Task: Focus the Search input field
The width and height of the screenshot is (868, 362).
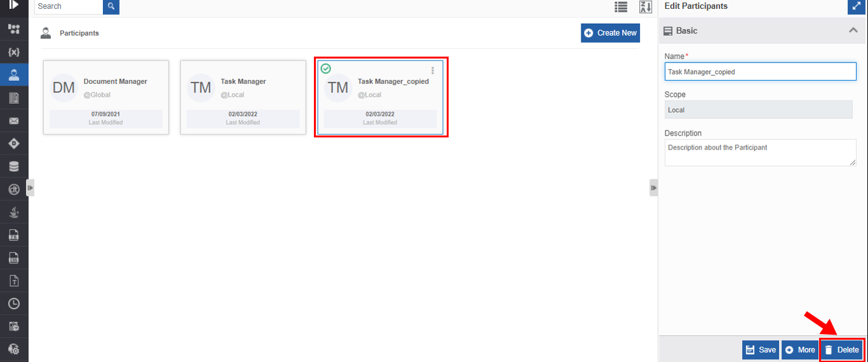Action: point(69,6)
